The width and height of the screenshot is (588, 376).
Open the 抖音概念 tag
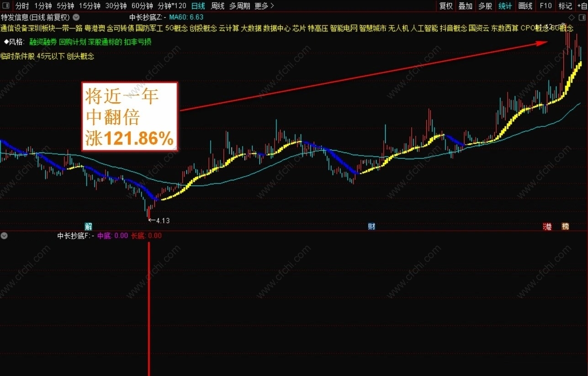(453, 28)
